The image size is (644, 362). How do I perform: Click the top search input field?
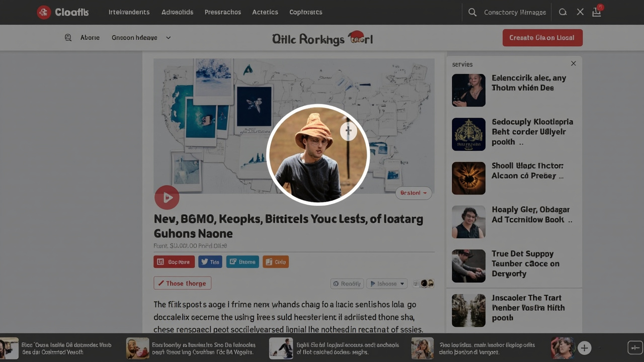(x=515, y=12)
